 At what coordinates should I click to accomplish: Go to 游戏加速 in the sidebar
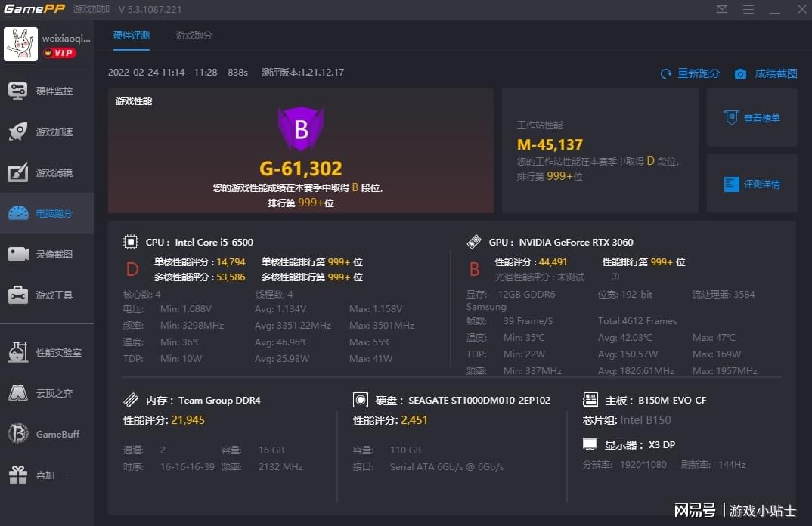(54, 132)
